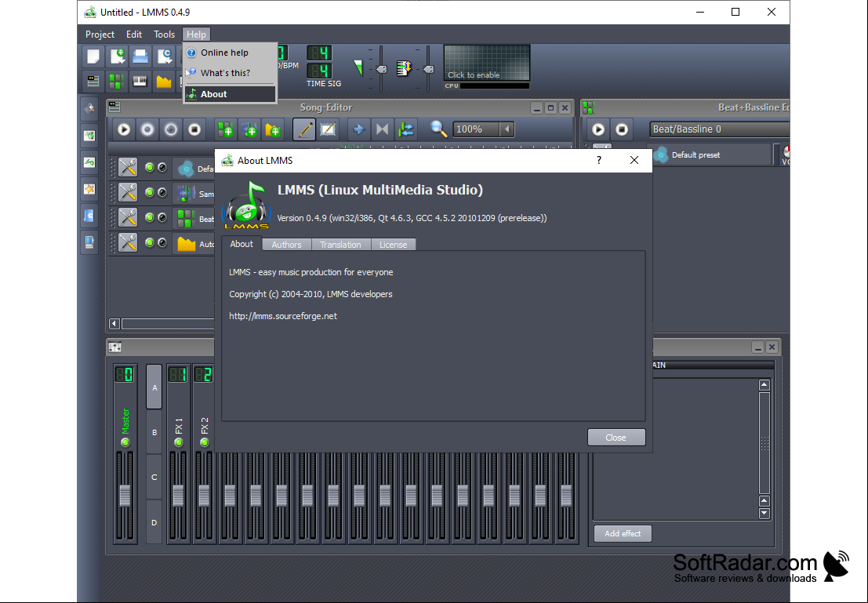This screenshot has height=603, width=868.
Task: Open the My presets sidebar tab
Action: [x=89, y=189]
